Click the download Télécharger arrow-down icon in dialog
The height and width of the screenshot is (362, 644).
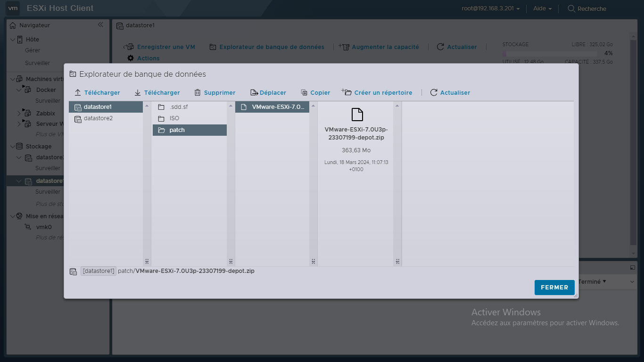click(x=138, y=92)
